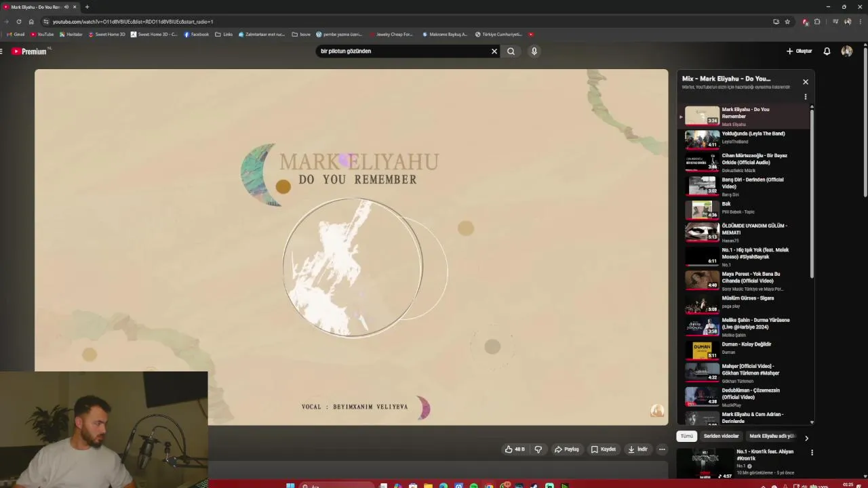Like the video (48 B)
The height and width of the screenshot is (488, 868).
tap(515, 449)
